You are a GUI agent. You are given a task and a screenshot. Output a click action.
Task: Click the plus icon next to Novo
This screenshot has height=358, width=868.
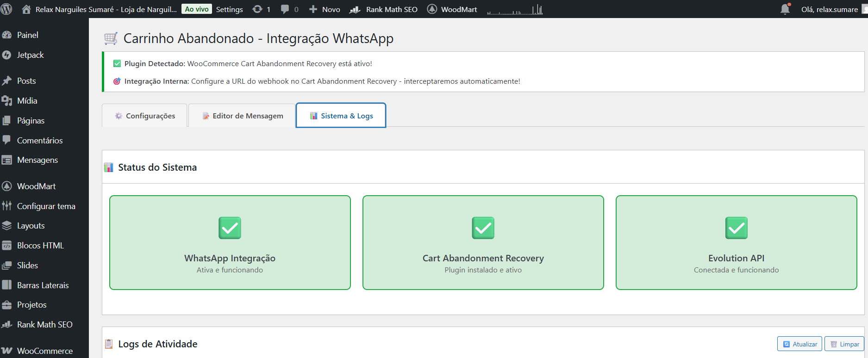[313, 9]
